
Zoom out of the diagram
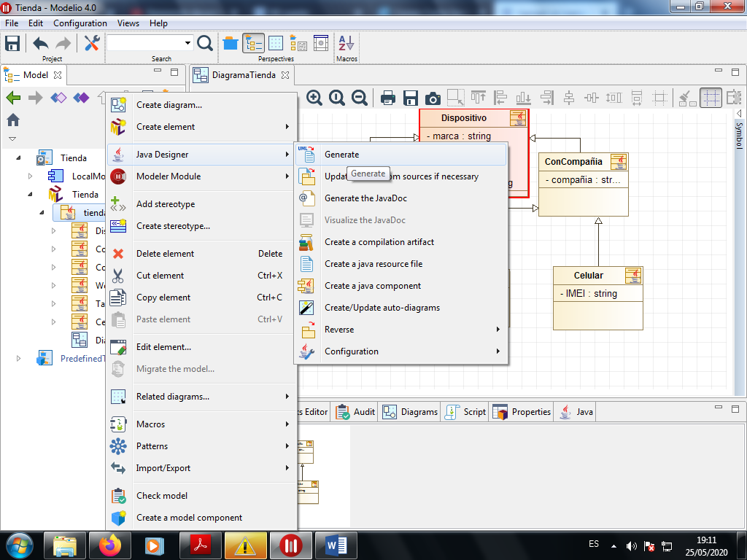tap(360, 98)
